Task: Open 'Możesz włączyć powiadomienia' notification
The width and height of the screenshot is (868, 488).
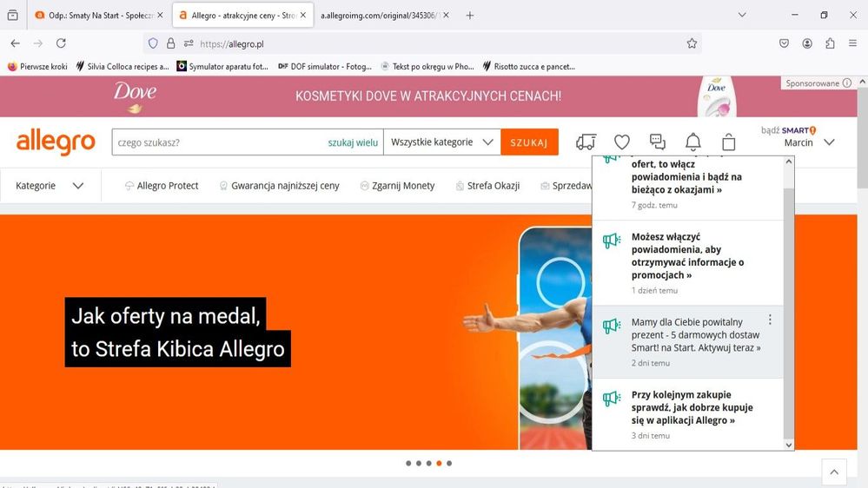Action: pyautogui.click(x=688, y=263)
